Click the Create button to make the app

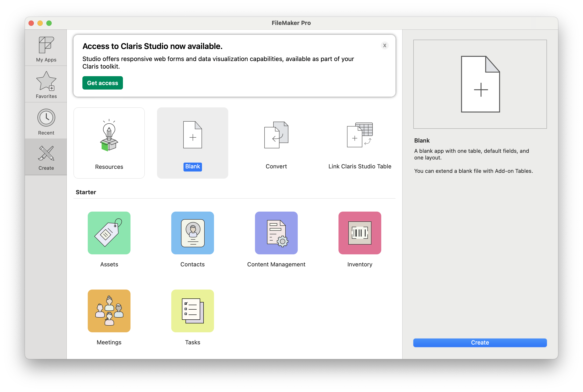pos(479,343)
